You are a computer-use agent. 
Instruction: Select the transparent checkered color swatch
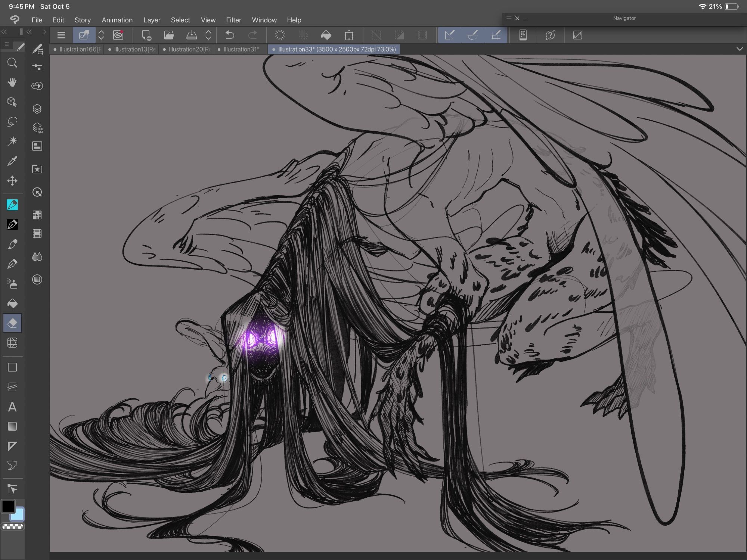pos(12,526)
